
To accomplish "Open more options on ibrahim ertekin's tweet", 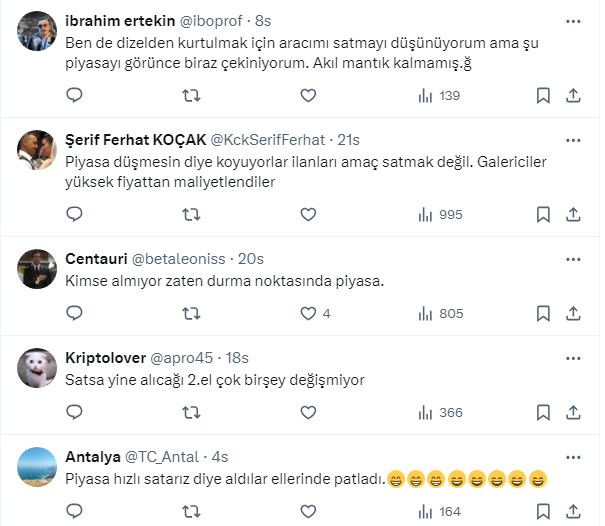I will 573,22.
